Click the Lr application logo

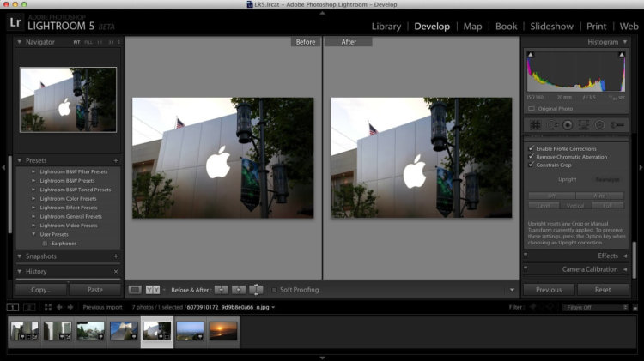coord(15,22)
